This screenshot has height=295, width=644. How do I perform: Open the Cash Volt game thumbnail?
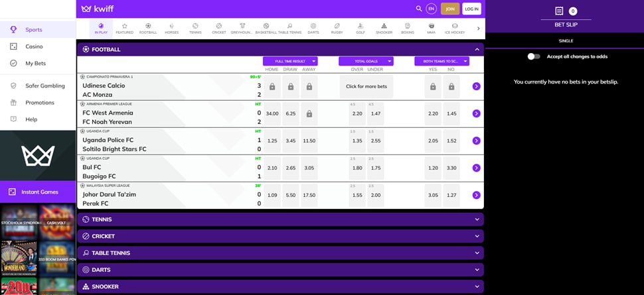click(56, 221)
